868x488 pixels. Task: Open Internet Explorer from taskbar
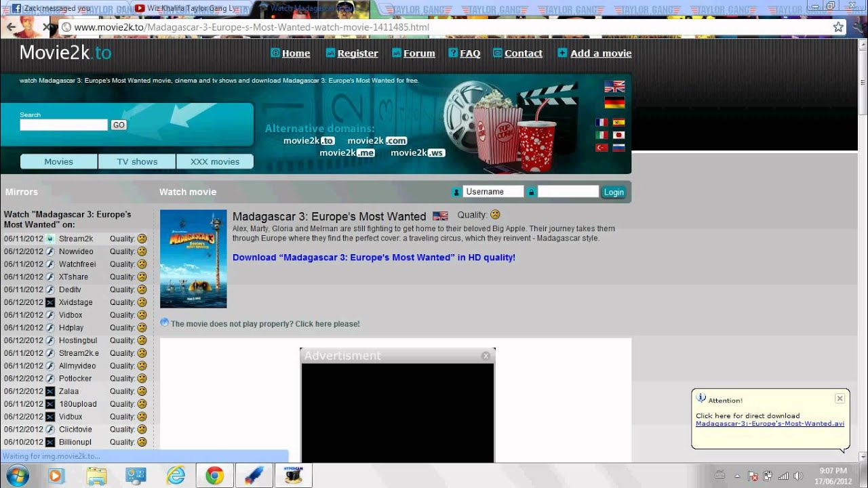pyautogui.click(x=176, y=476)
